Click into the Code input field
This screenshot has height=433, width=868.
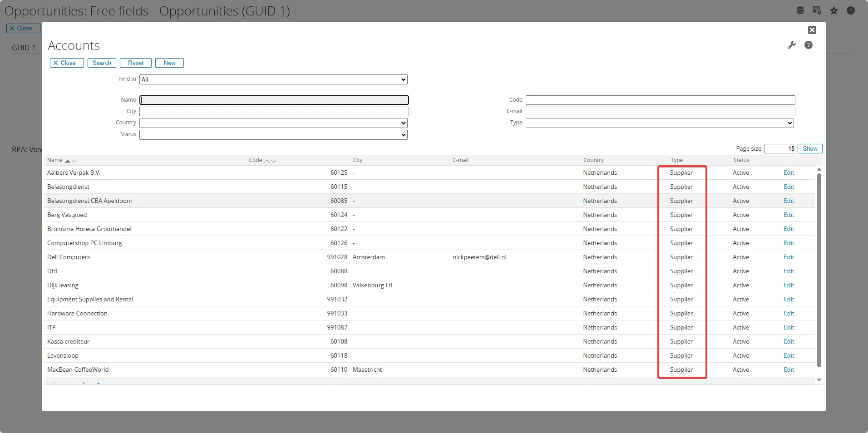pyautogui.click(x=660, y=100)
